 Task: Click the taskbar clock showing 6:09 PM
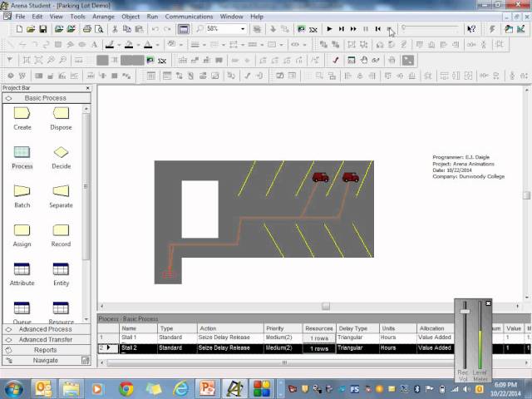tap(505, 385)
